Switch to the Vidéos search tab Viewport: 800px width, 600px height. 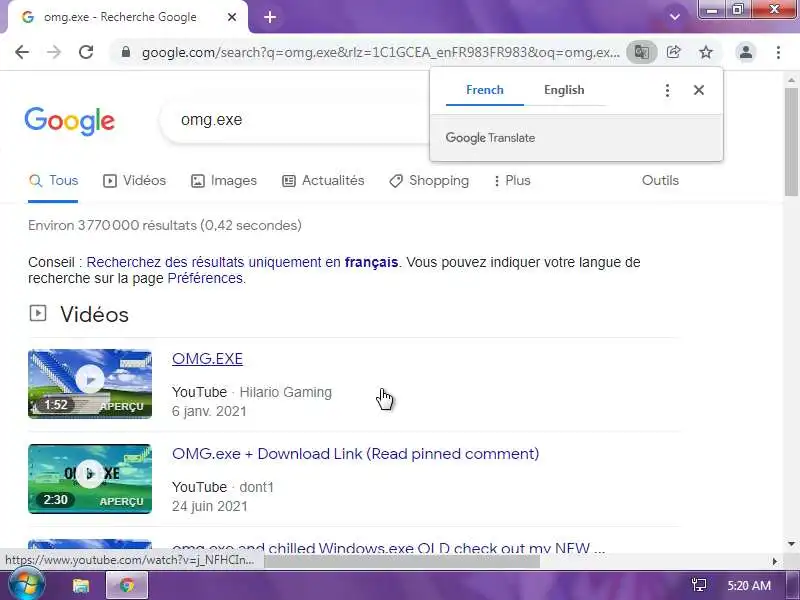point(134,181)
